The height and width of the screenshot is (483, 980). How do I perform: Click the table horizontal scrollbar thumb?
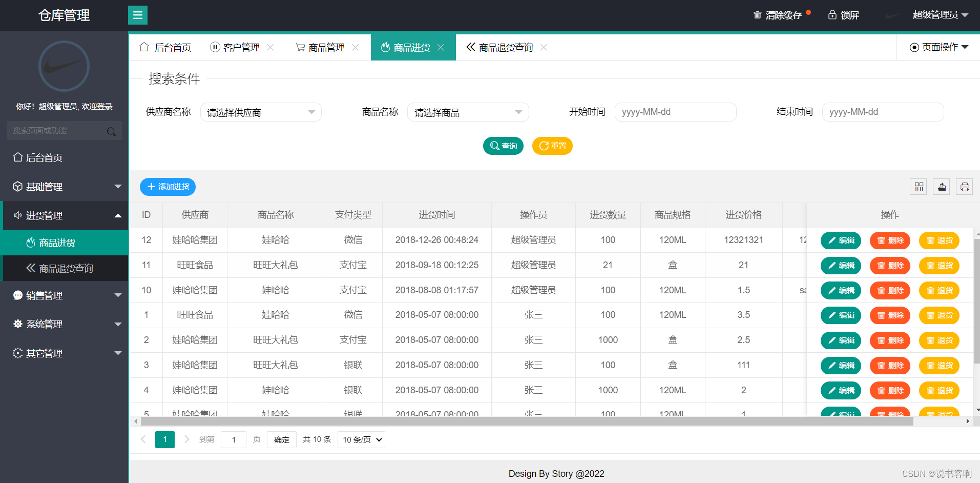click(527, 421)
